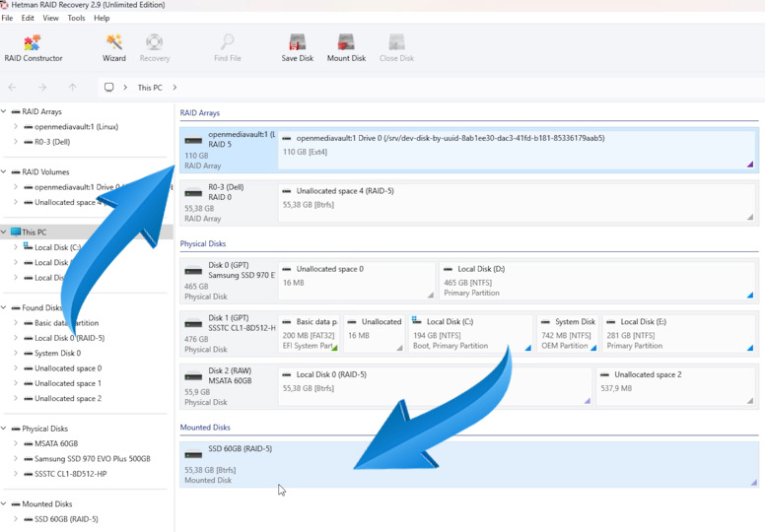
Task: Click the computer icon in address bar
Action: (x=108, y=88)
